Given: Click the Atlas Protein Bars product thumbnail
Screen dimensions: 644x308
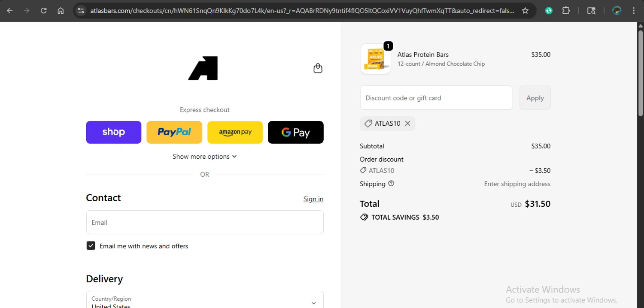Looking at the screenshot, I should pyautogui.click(x=376, y=59).
